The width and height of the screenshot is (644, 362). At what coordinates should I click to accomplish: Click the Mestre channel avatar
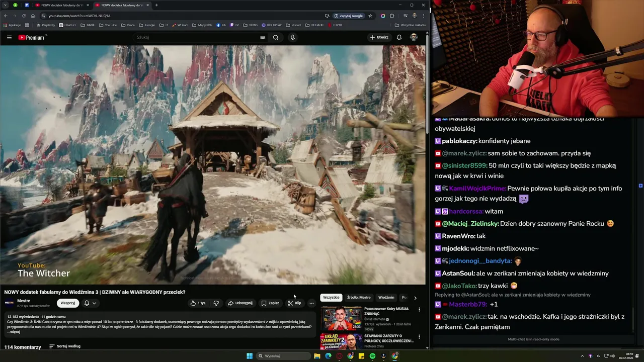[9, 303]
